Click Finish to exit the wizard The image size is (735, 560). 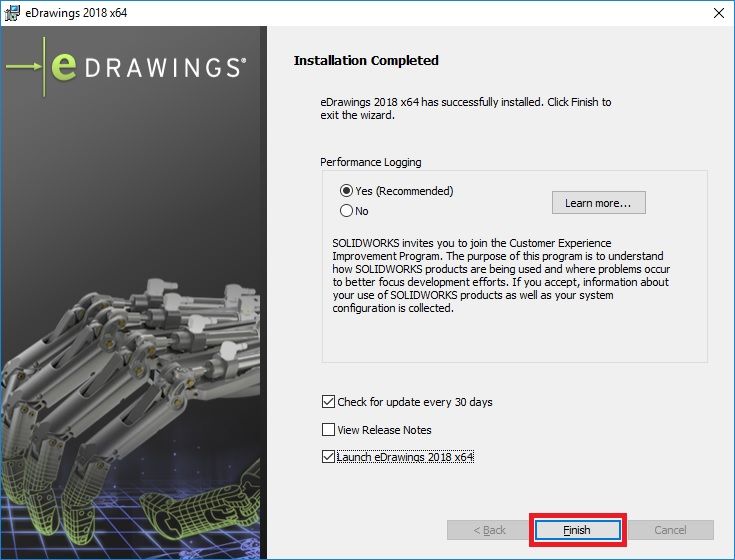pyautogui.click(x=577, y=530)
